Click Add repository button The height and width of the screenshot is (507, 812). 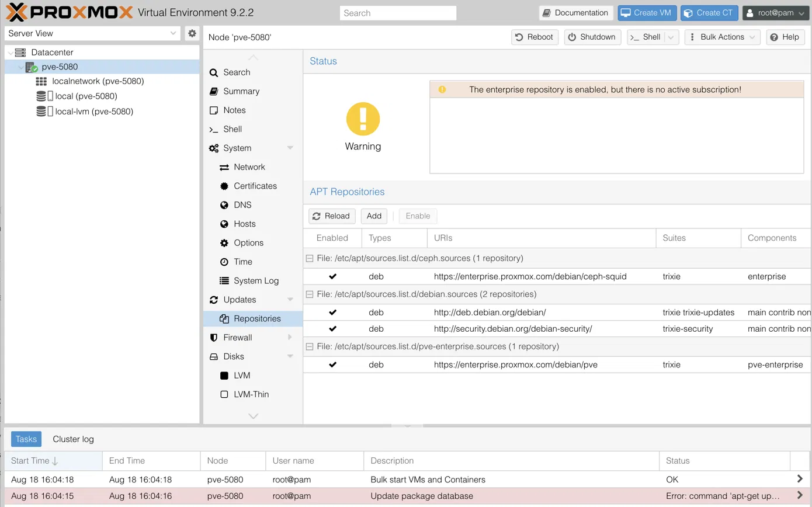(x=374, y=216)
